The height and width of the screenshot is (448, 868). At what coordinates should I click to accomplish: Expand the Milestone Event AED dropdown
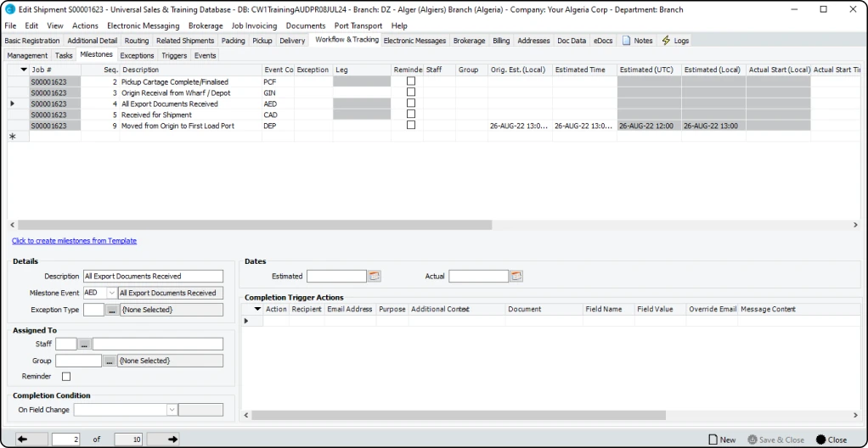pyautogui.click(x=111, y=294)
